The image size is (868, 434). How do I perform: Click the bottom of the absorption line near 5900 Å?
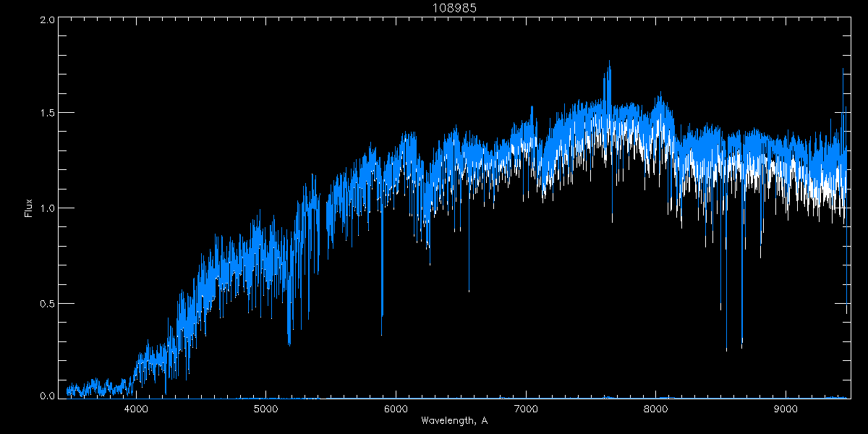382,334
